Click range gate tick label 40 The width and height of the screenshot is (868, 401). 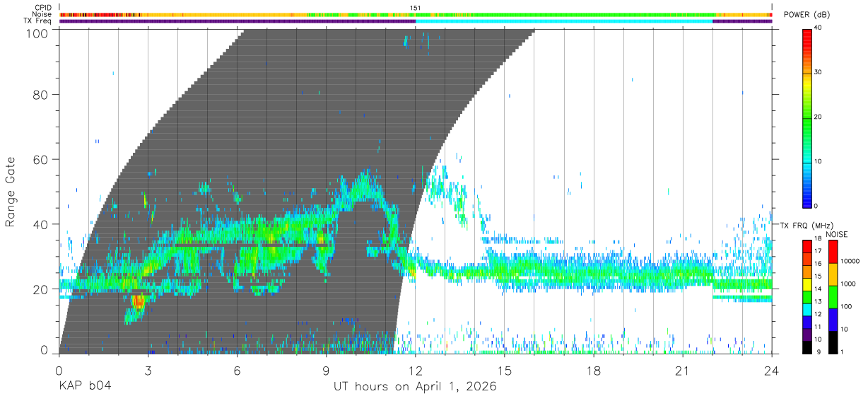pos(41,224)
